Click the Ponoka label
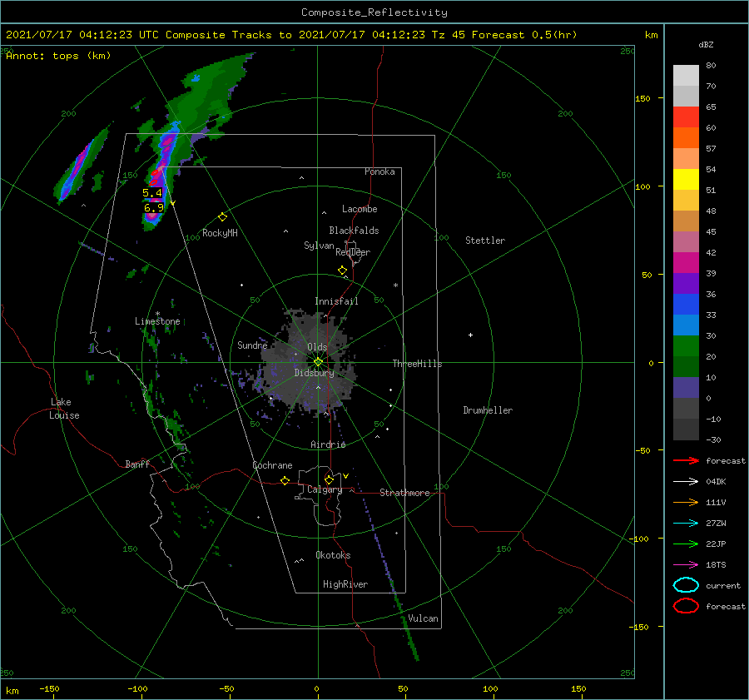Screen dimensions: 749x700 click(379, 171)
